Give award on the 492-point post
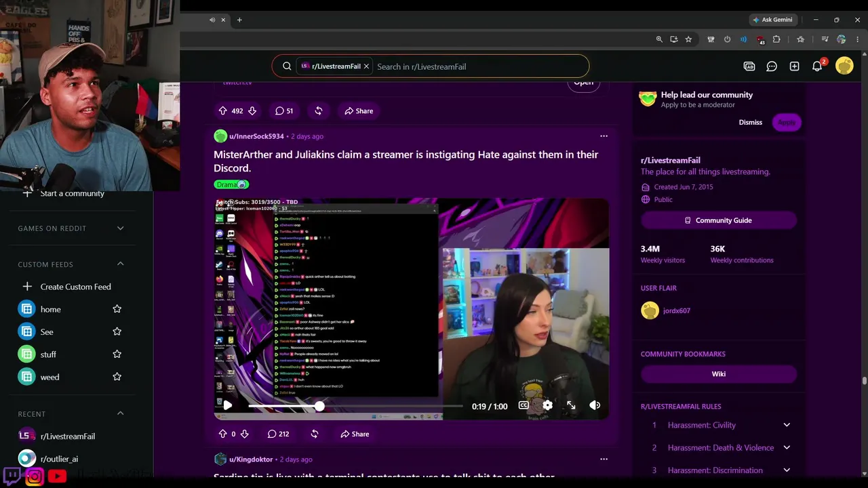Image resolution: width=868 pixels, height=488 pixels. click(318, 110)
